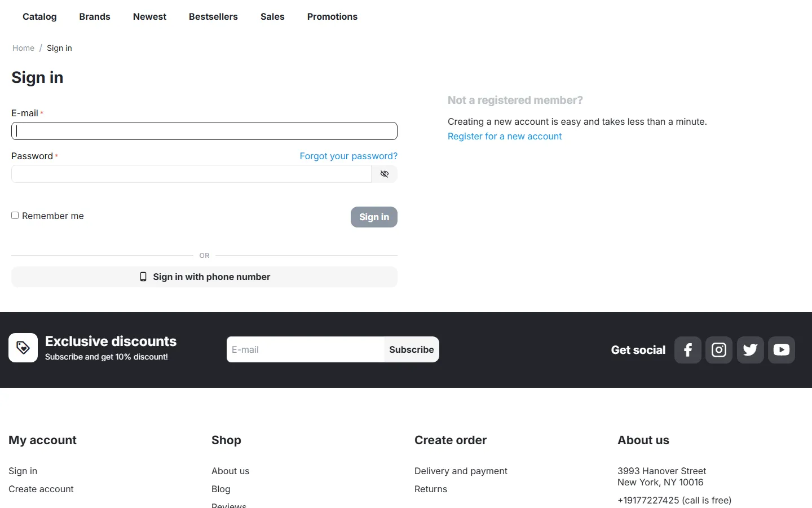Select Bestsellers in the navigation bar
The image size is (812, 508).
tap(213, 17)
